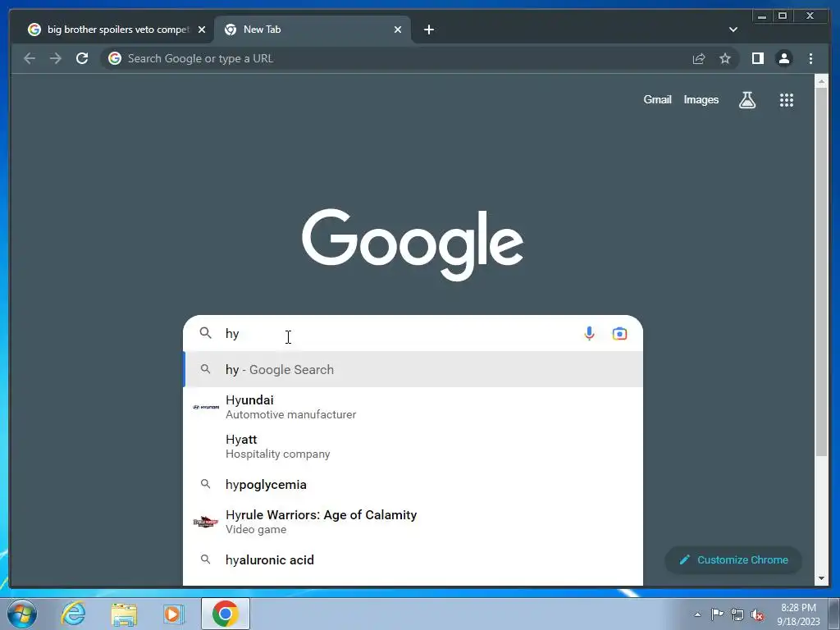Screen dimensions: 840x630
Task: Search by image with camera icon
Action: [x=619, y=333]
